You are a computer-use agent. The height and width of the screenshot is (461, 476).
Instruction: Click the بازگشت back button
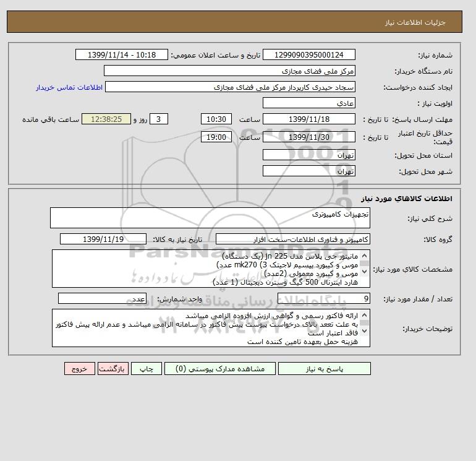coord(113,369)
